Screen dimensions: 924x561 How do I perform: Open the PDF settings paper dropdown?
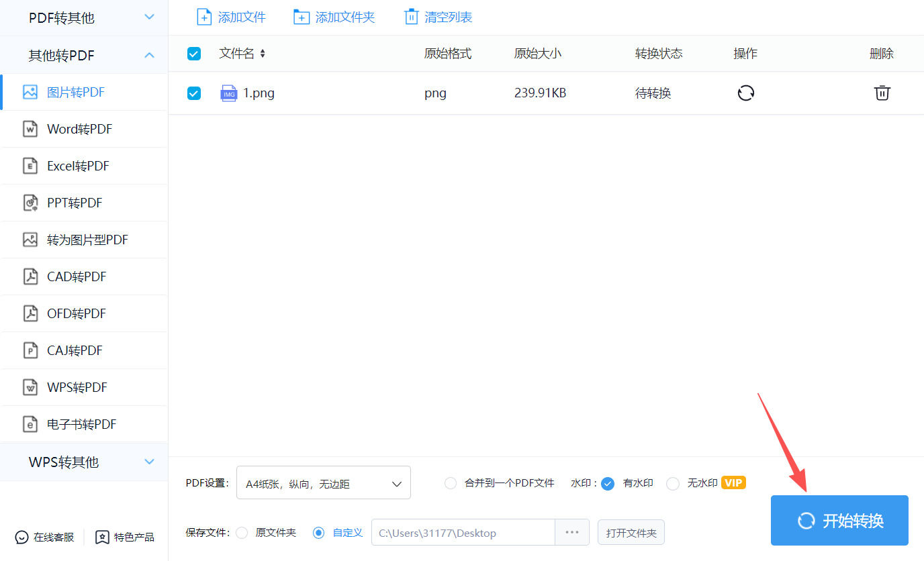323,483
